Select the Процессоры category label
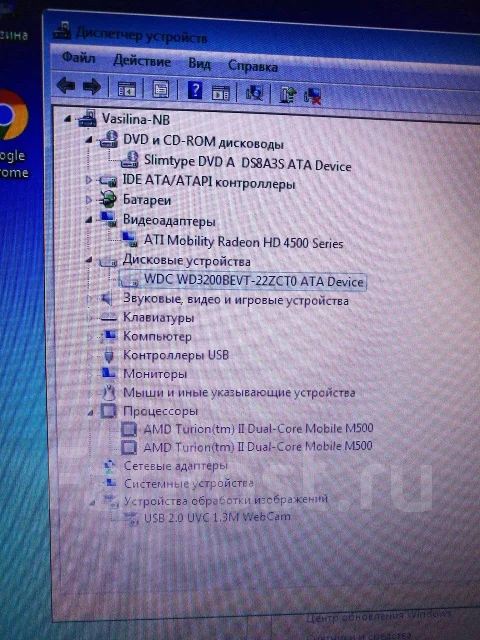Screen dimensions: 480x640 point(160,411)
